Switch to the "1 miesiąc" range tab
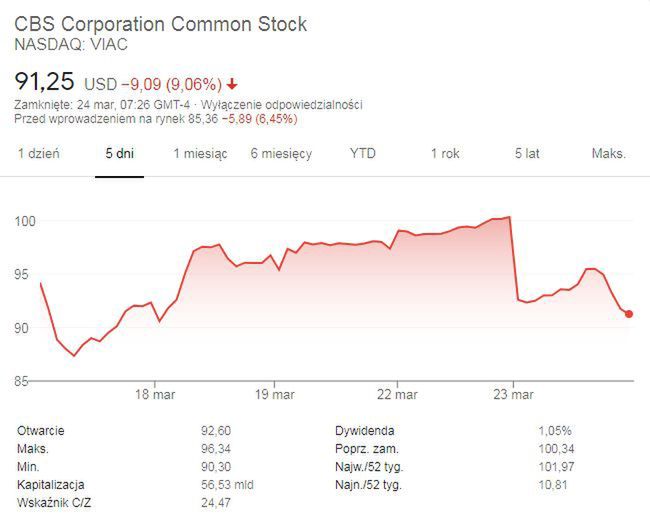The image size is (650, 517). coord(200,154)
